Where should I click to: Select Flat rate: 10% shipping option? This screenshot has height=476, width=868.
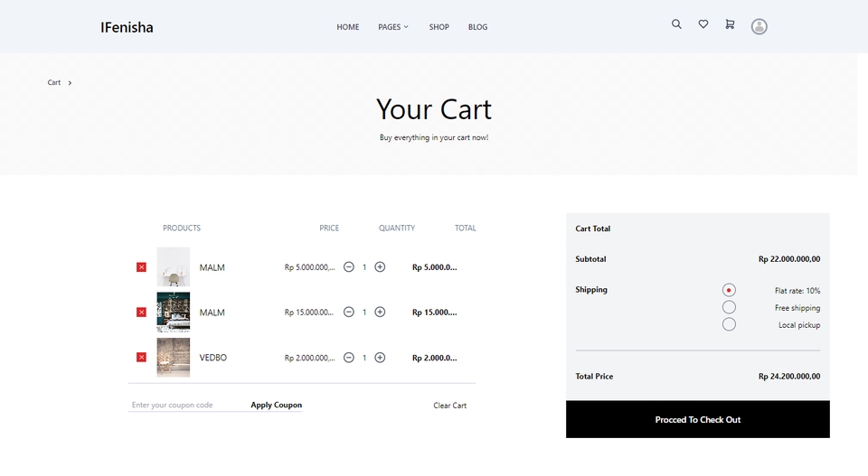point(729,290)
